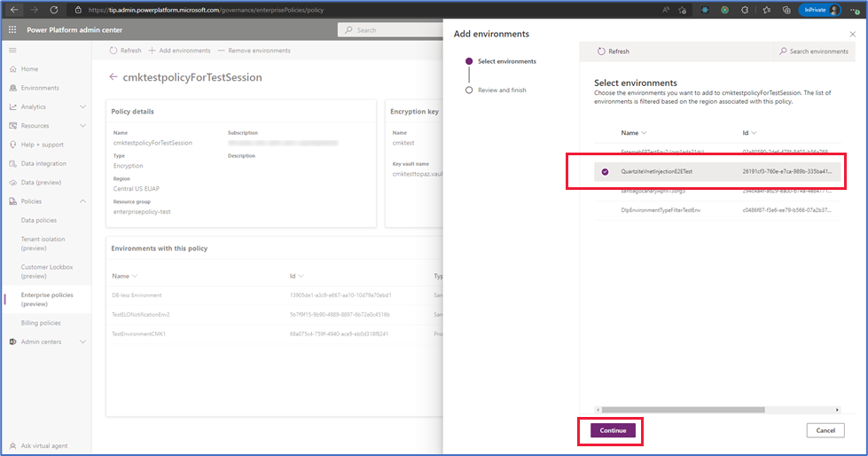Open browser extensions puzzle icon
Image resolution: width=868 pixels, height=456 pixels.
coord(745,10)
